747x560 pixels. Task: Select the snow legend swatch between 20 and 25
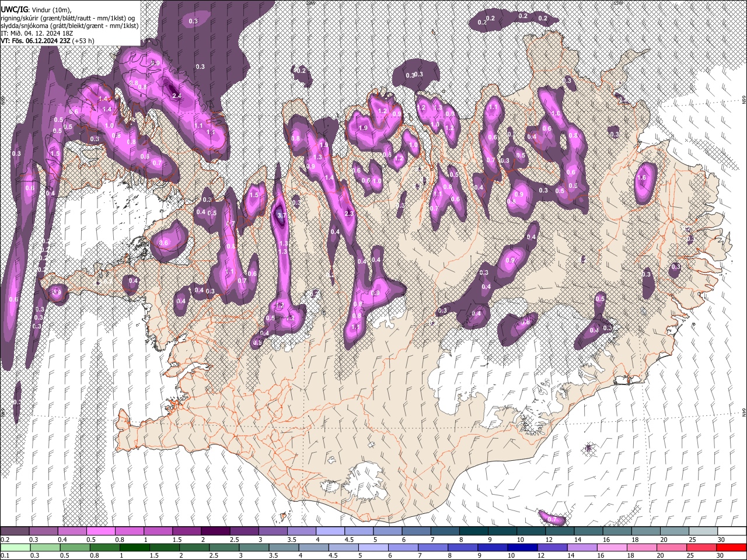675,531
